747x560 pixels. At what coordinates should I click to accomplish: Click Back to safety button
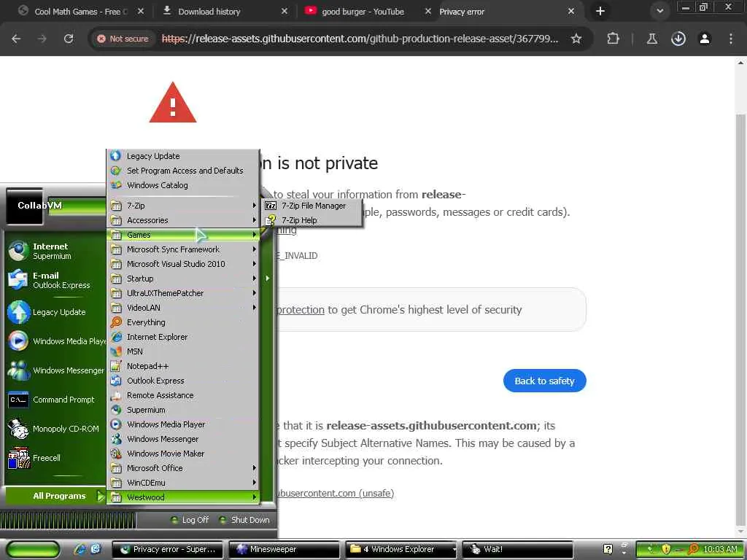click(544, 381)
